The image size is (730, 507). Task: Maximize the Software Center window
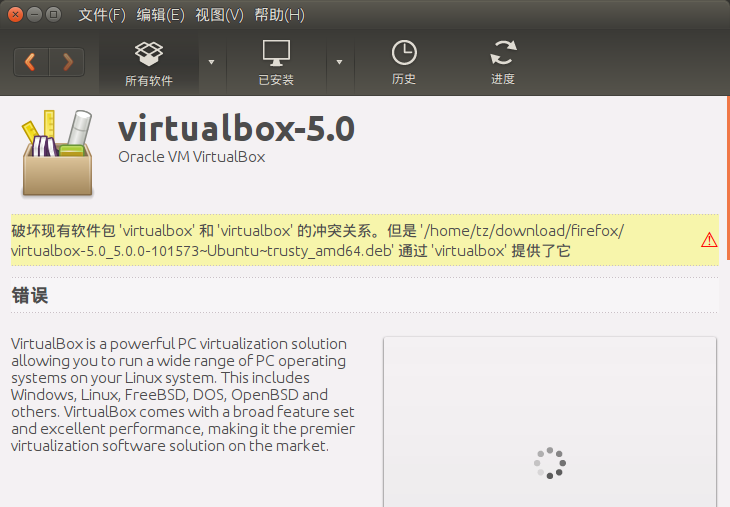click(x=54, y=15)
